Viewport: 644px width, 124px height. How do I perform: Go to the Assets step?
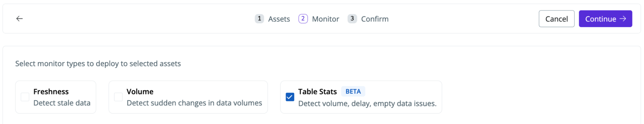click(x=279, y=19)
